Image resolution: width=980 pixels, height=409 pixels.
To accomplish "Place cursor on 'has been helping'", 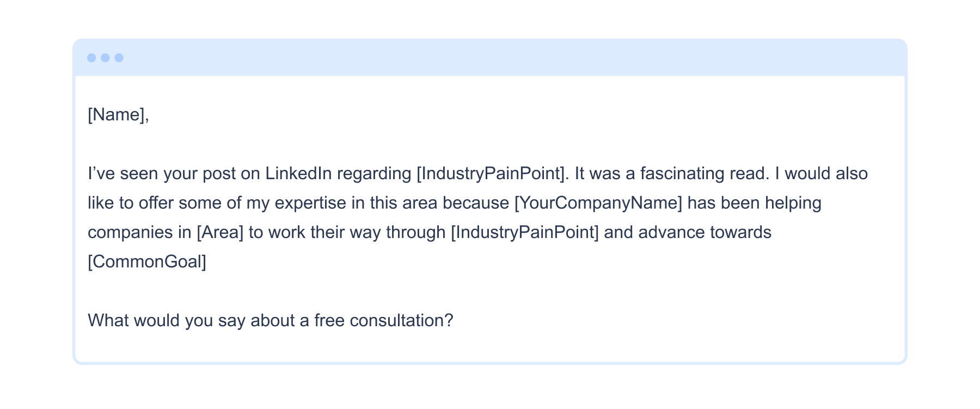I will (x=754, y=203).
